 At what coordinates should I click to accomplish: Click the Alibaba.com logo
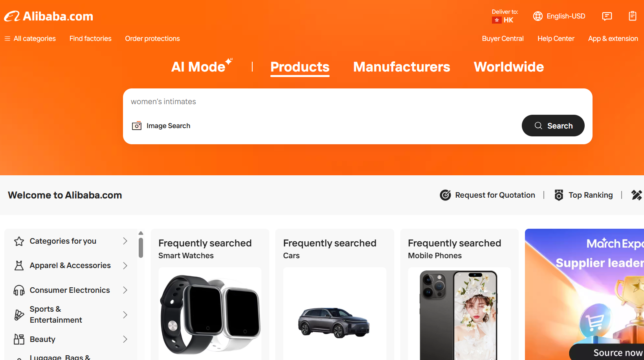pyautogui.click(x=49, y=16)
